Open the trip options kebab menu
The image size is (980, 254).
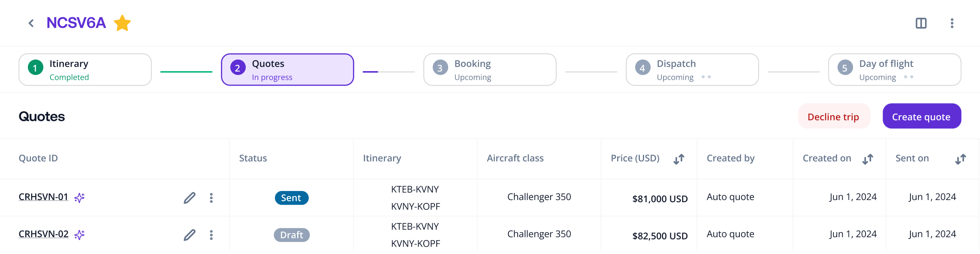tap(952, 23)
